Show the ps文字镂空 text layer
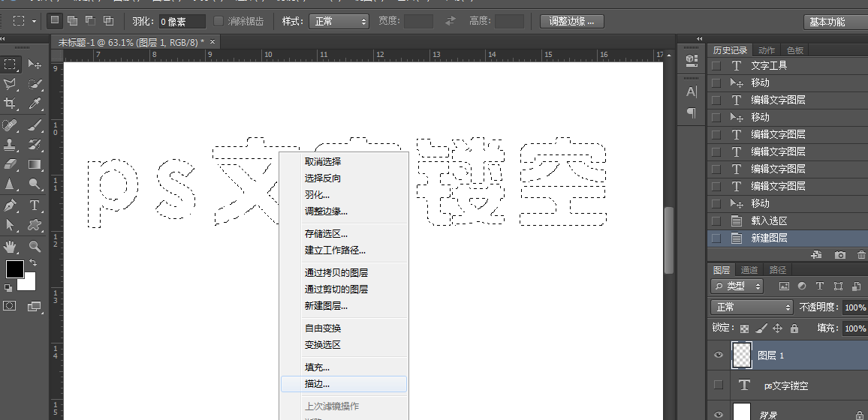868x420 pixels. [719, 385]
